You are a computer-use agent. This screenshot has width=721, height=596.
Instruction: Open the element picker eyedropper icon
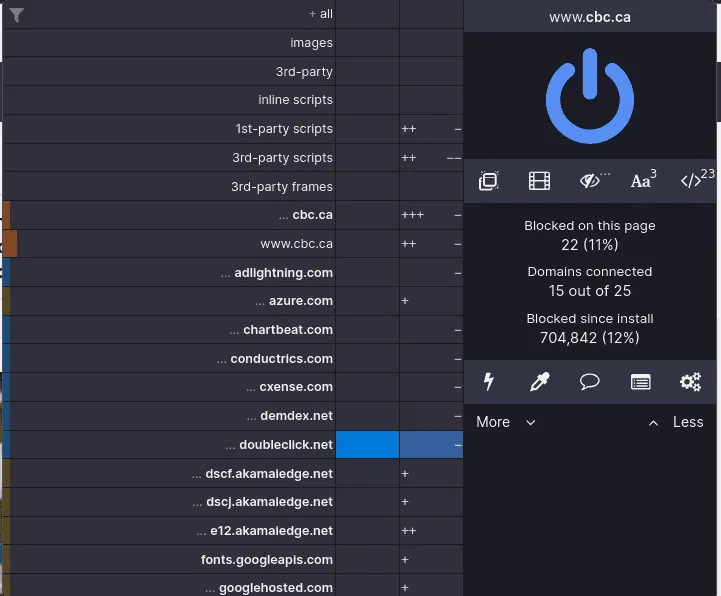[539, 382]
